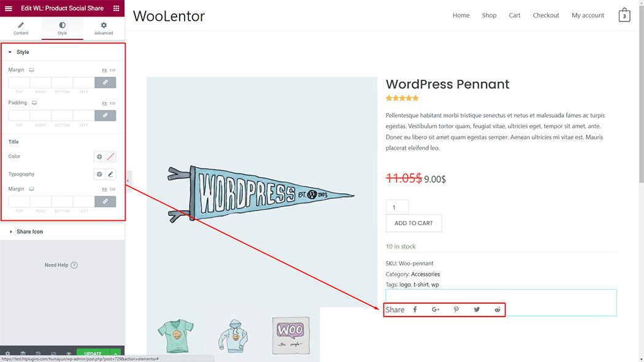Switch Padding unit to EM
This screenshot has width=644, height=362.
point(113,104)
